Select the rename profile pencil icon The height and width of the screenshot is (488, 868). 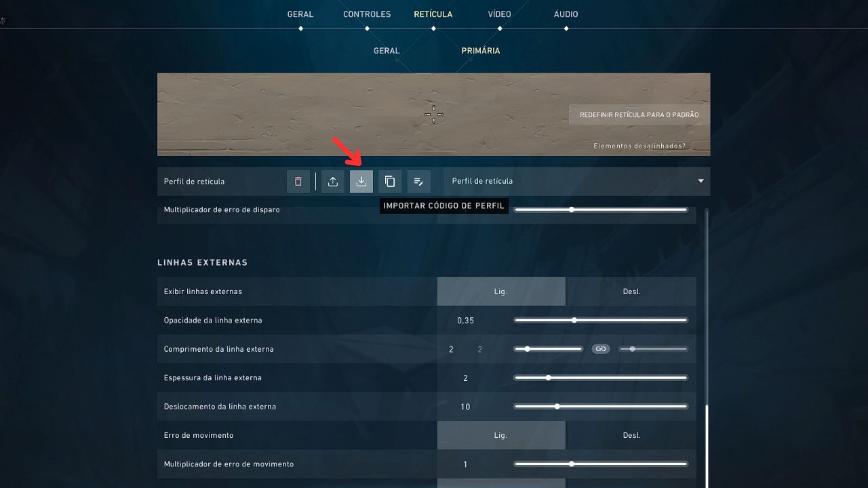click(x=418, y=181)
